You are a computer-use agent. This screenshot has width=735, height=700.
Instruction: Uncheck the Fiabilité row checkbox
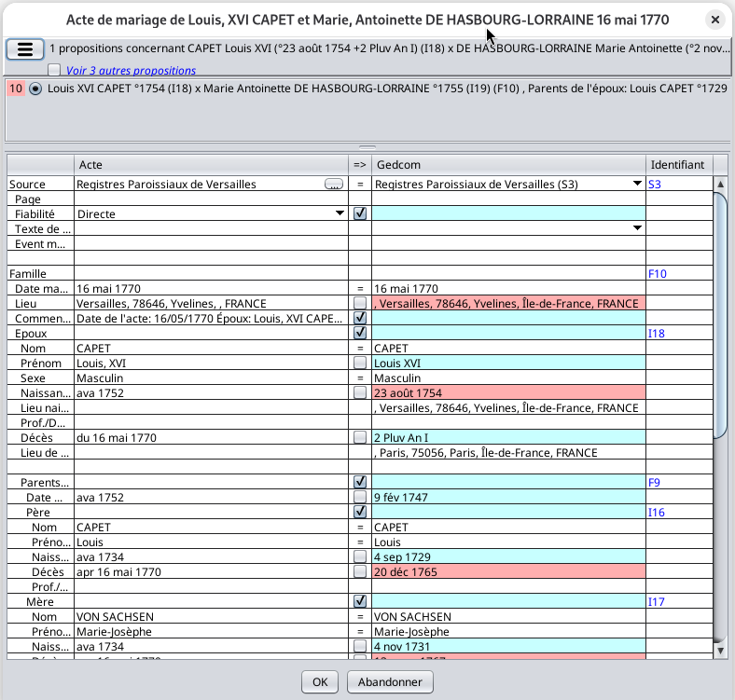pyautogui.click(x=360, y=214)
